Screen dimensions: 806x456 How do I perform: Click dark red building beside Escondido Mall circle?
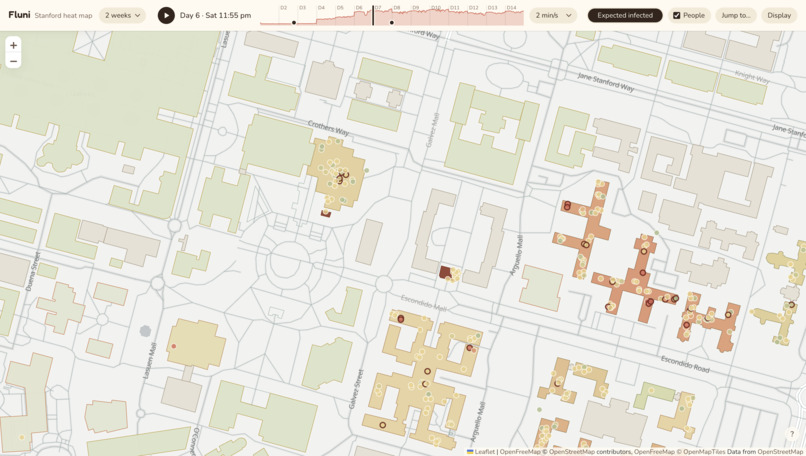445,272
